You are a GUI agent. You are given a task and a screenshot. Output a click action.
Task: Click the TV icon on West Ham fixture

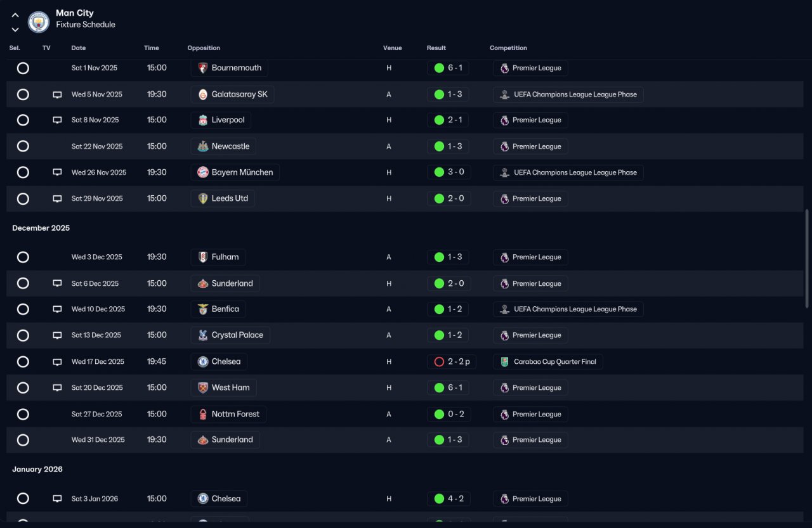[x=57, y=388]
